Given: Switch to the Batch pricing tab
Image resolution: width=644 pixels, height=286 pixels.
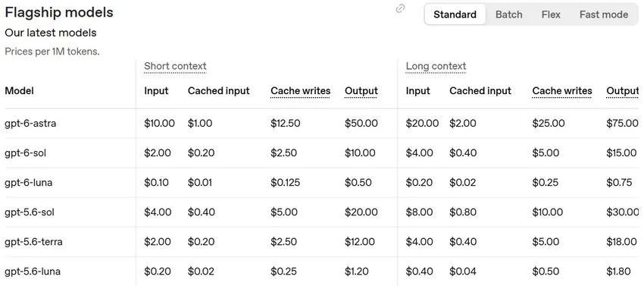Looking at the screenshot, I should 509,15.
